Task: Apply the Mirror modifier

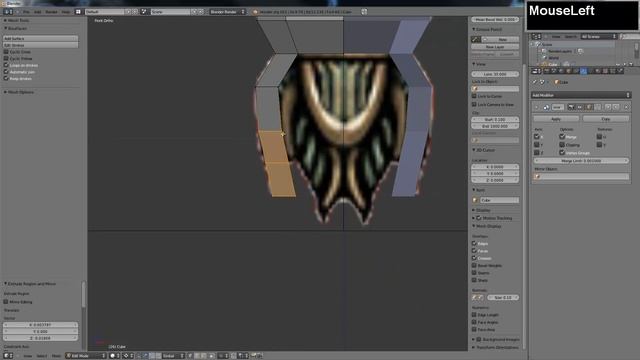Action: pos(556,119)
